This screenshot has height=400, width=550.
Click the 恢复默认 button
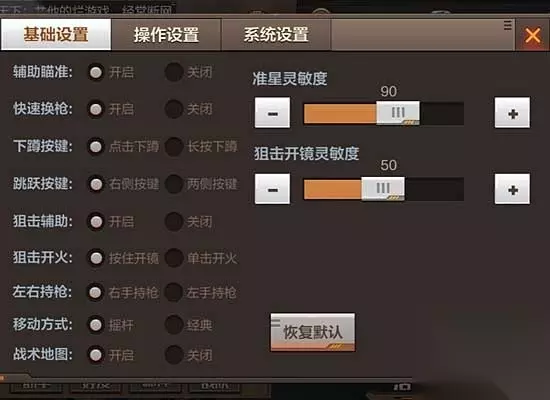coord(313,332)
